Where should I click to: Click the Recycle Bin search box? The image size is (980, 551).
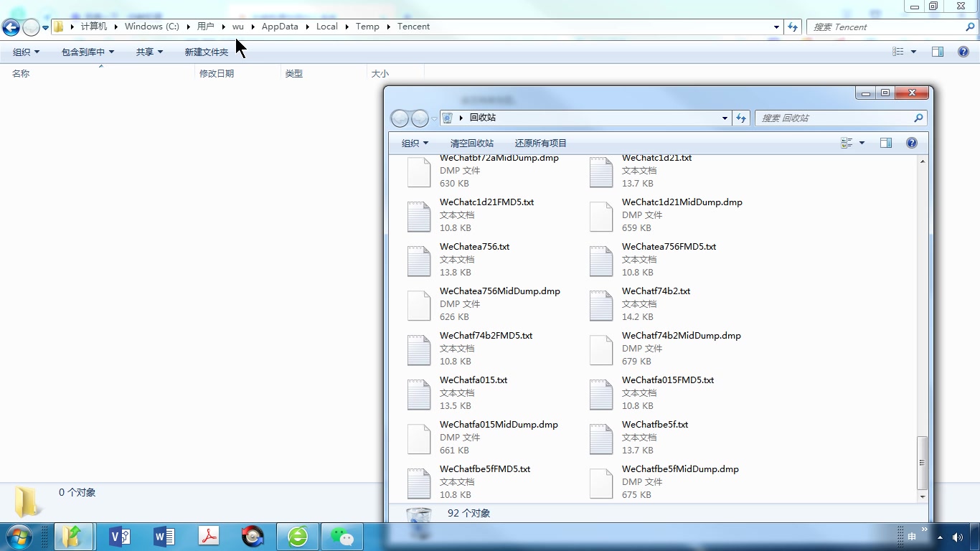click(840, 118)
